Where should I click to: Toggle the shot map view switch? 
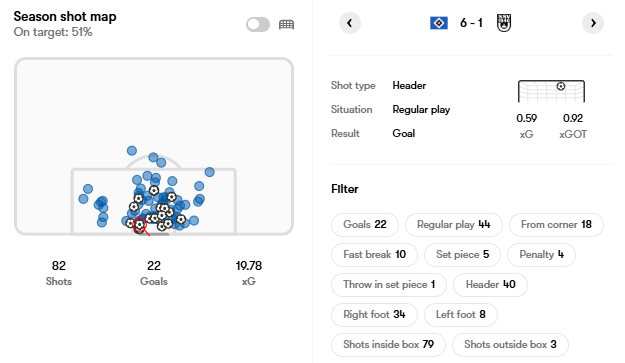click(258, 25)
